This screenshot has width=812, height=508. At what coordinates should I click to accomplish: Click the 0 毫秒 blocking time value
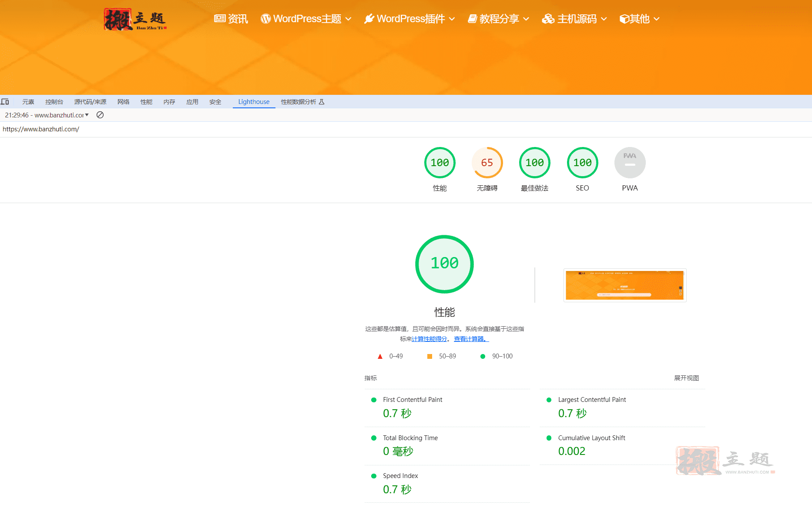398,451
